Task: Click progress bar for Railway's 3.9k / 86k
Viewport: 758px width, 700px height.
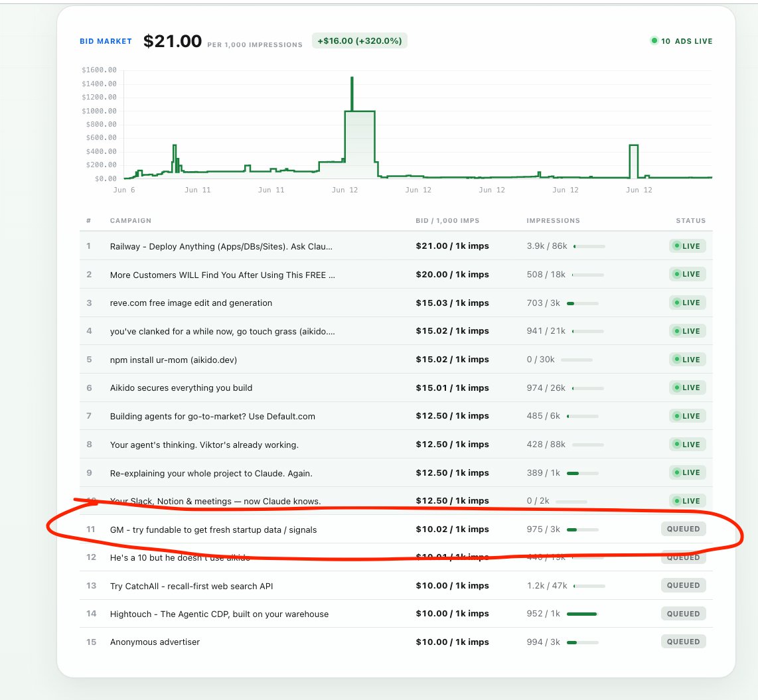Action: (589, 246)
